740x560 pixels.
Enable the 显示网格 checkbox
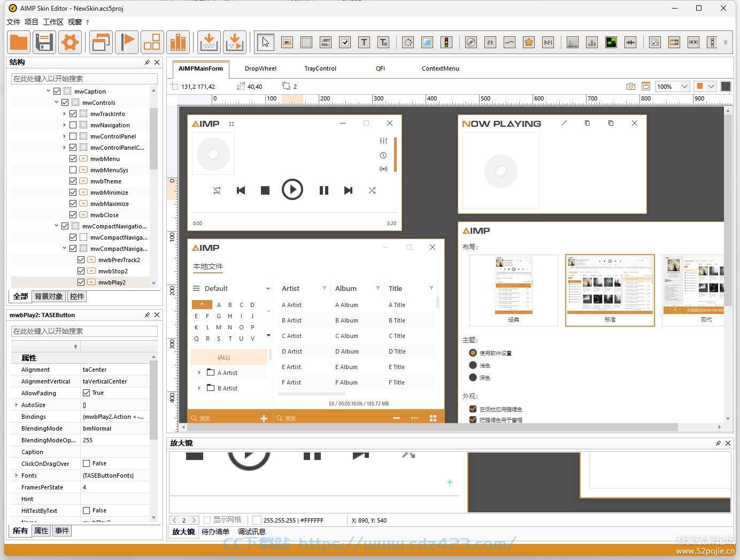207,520
